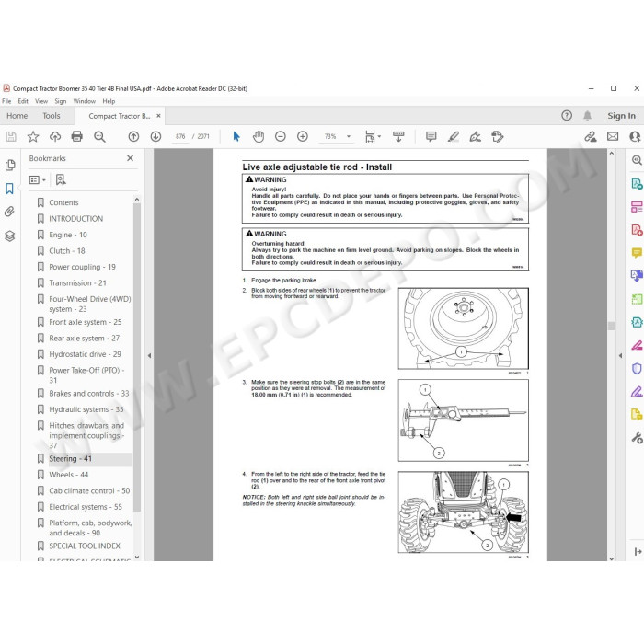Image resolution: width=644 pixels, height=644 pixels.
Task: Expand the right tools pane arrow
Action: coord(620,356)
